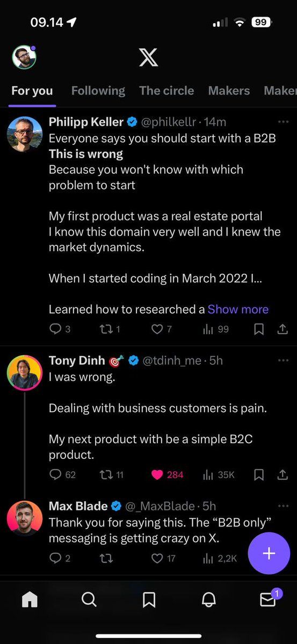Reply to Philipp Keller's post
Image resolution: width=297 pixels, height=644 pixels.
[60, 329]
